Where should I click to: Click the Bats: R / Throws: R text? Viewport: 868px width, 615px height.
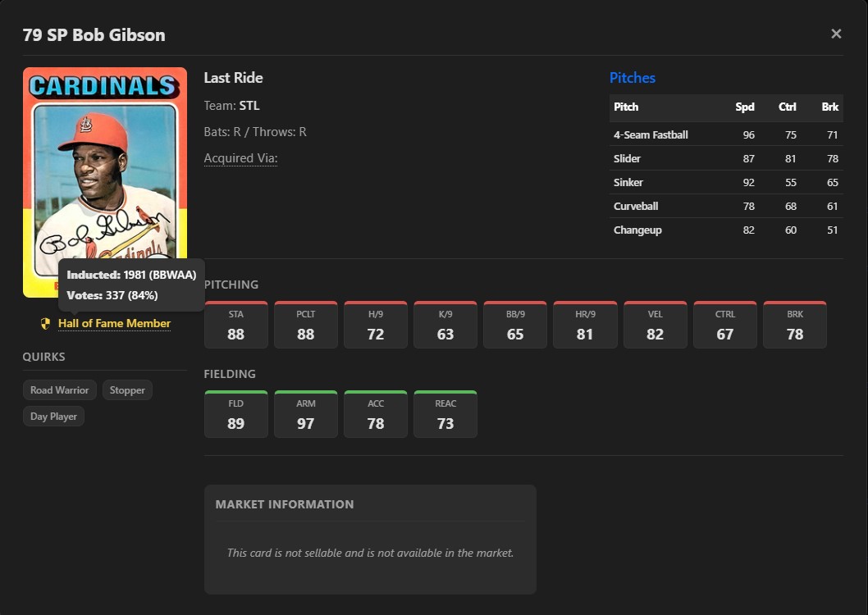[255, 132]
